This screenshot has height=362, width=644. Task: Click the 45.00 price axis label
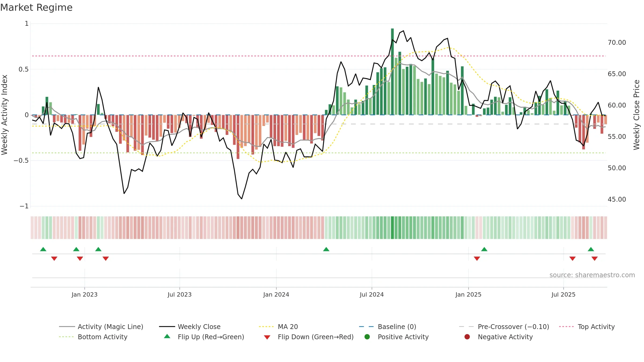pyautogui.click(x=617, y=199)
